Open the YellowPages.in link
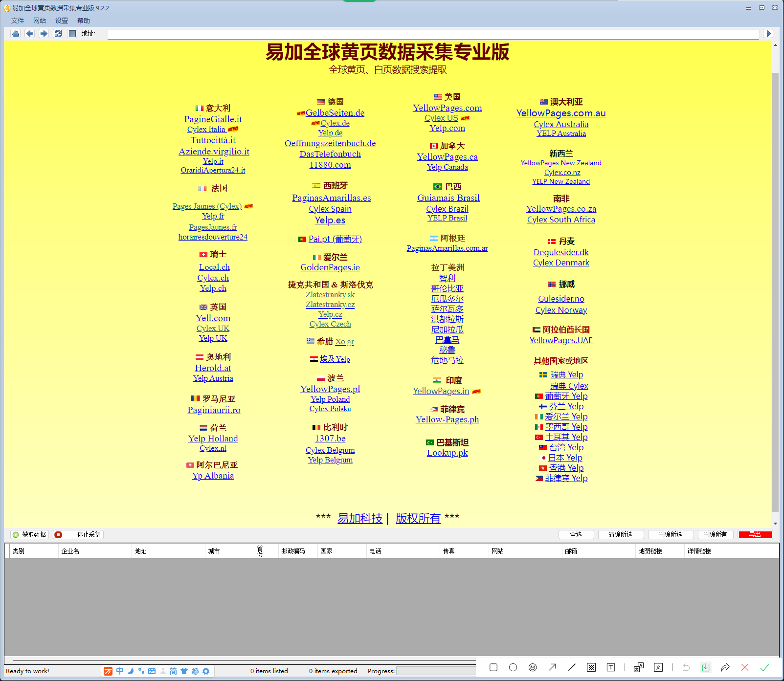The width and height of the screenshot is (784, 681). [x=441, y=391]
